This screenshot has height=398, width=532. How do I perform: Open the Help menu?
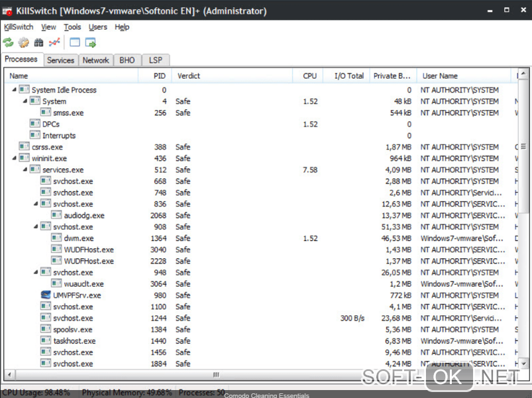pos(122,27)
